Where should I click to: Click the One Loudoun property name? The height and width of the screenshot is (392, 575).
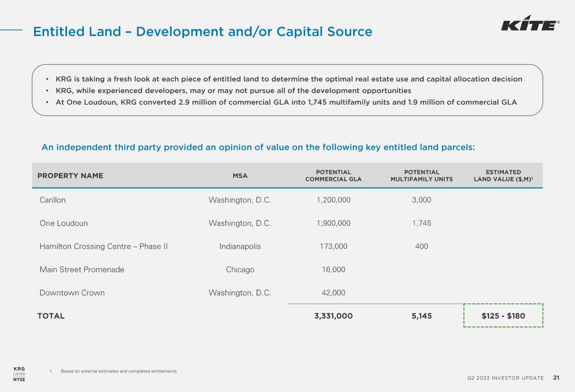coord(64,223)
